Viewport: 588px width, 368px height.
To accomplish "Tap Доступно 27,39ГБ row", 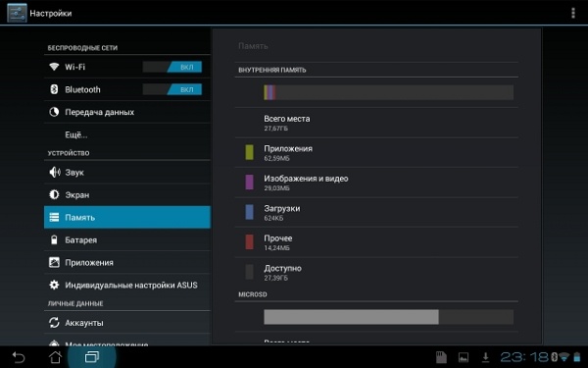I will [376, 272].
